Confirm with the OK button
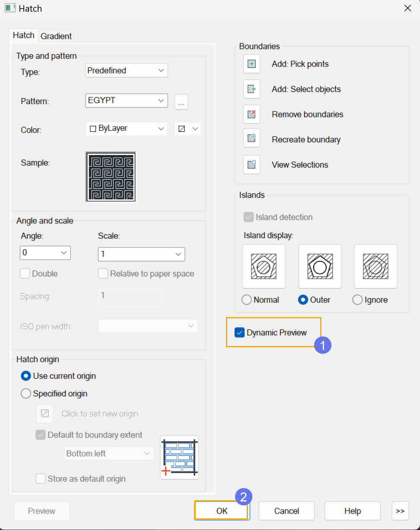The height and width of the screenshot is (530, 420). coord(222,511)
